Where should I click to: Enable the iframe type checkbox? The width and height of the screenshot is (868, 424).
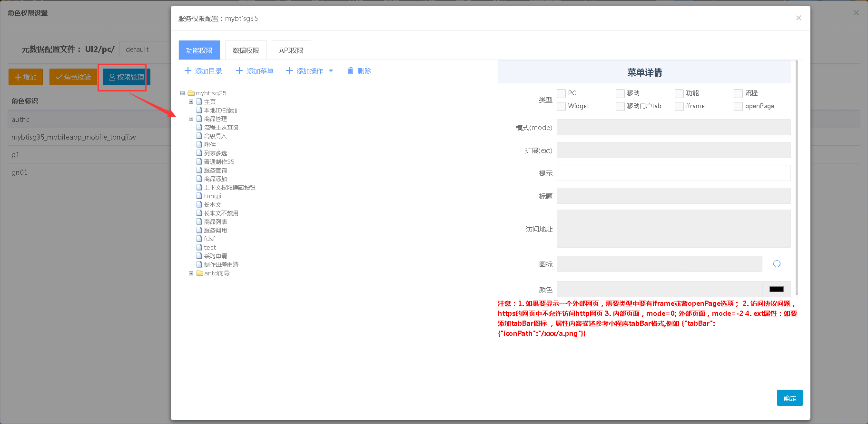[680, 106]
